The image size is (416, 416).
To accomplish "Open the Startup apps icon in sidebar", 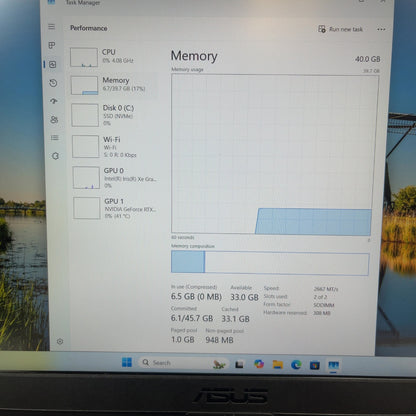I will coord(54,101).
